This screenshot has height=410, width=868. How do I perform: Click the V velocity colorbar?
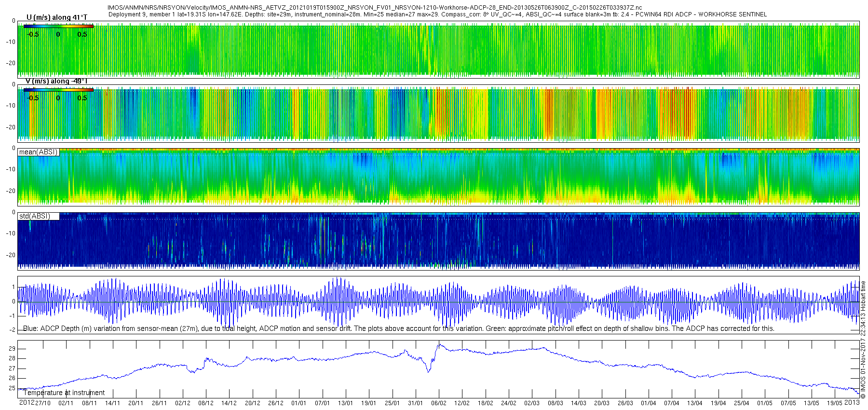[58, 90]
